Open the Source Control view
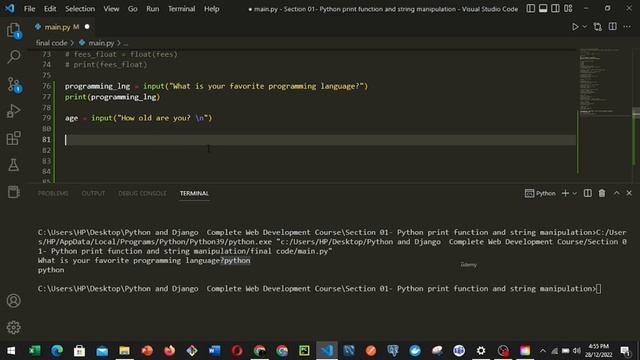 click(14, 84)
